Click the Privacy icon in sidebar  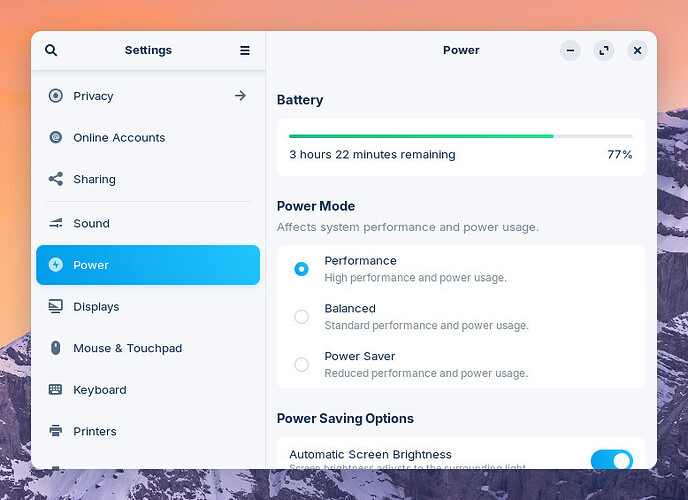[56, 96]
